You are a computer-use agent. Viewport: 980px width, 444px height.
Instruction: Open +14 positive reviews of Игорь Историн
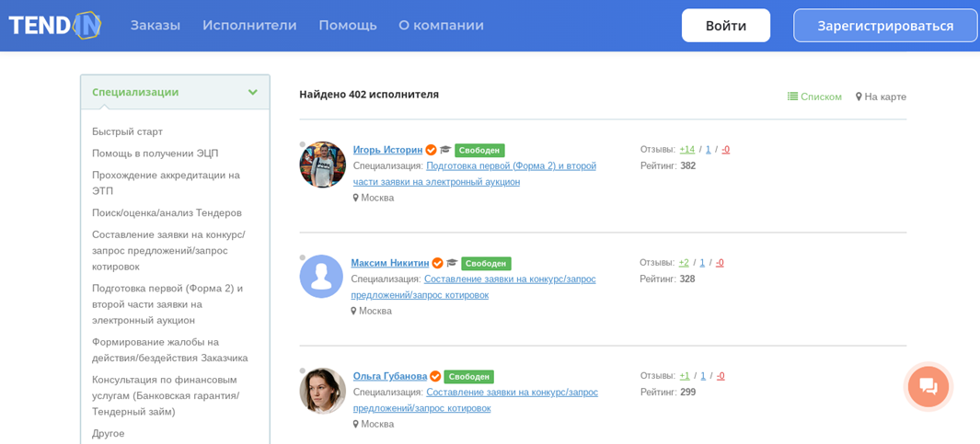coord(686,150)
